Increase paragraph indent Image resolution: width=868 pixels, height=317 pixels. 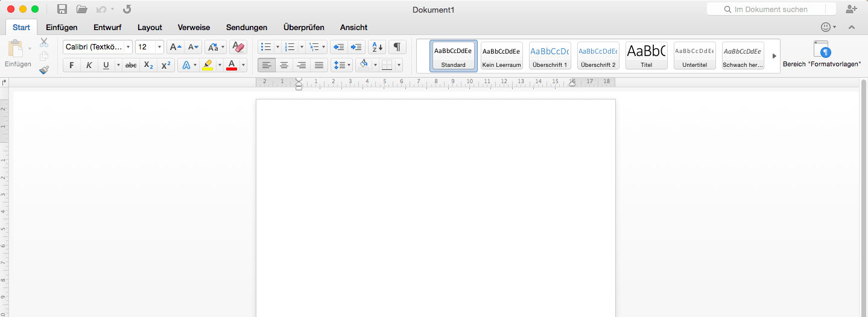click(x=356, y=47)
